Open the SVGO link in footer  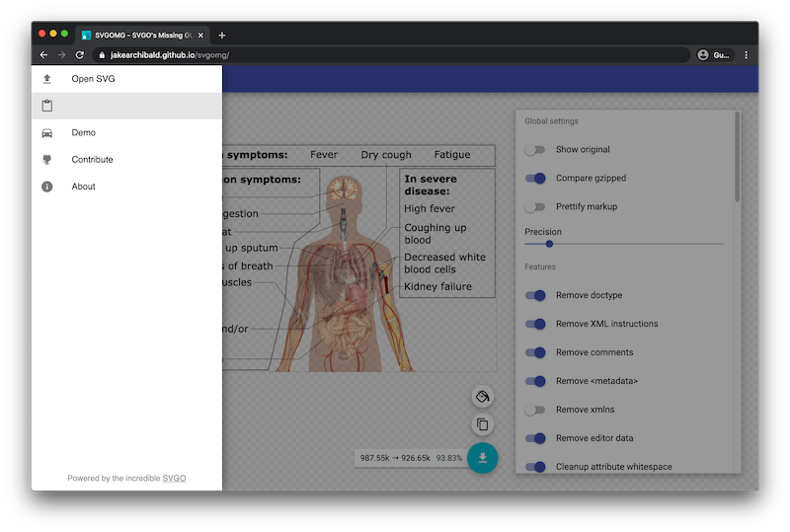coord(175,478)
